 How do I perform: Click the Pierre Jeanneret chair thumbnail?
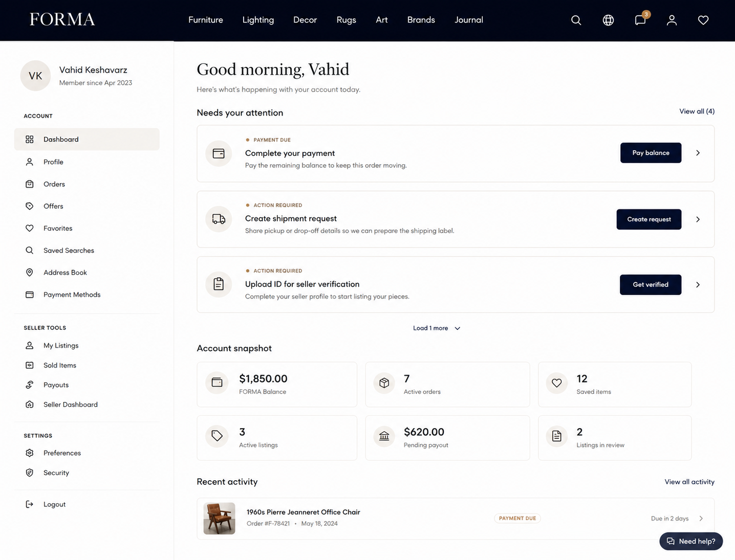(219, 519)
